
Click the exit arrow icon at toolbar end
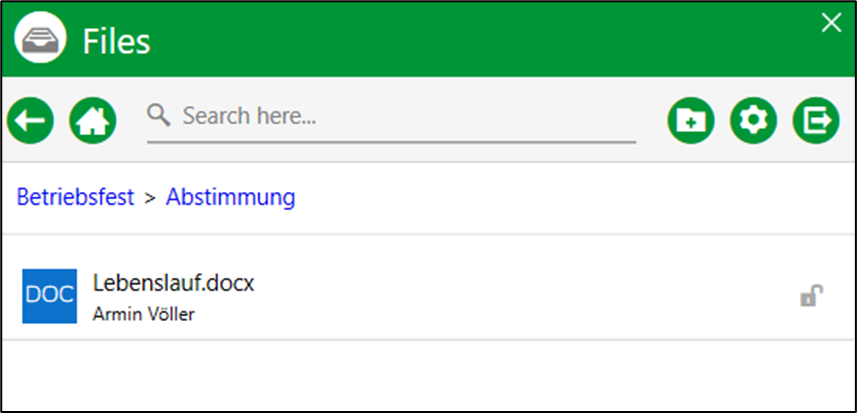point(816,121)
